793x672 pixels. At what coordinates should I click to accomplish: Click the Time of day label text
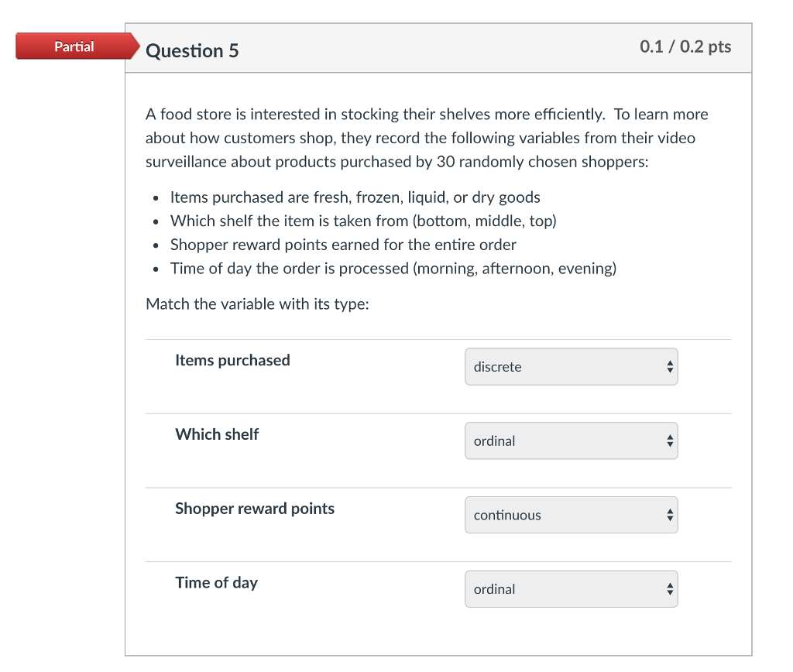(216, 583)
